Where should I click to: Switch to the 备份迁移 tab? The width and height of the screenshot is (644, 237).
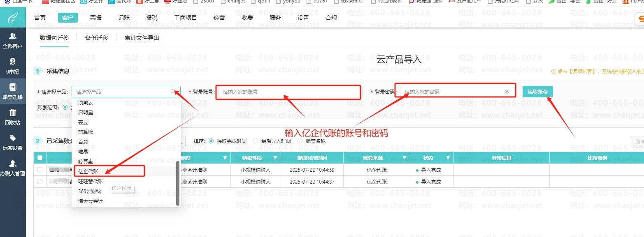point(97,38)
